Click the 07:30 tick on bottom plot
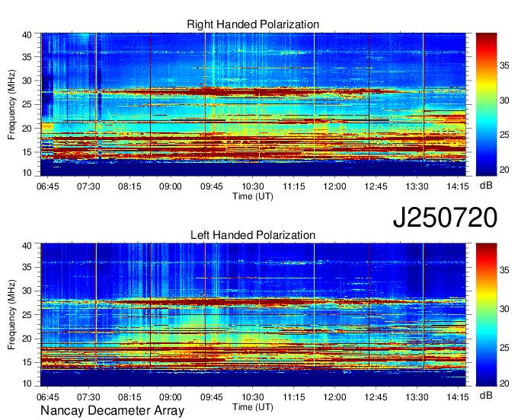 [x=88, y=397]
